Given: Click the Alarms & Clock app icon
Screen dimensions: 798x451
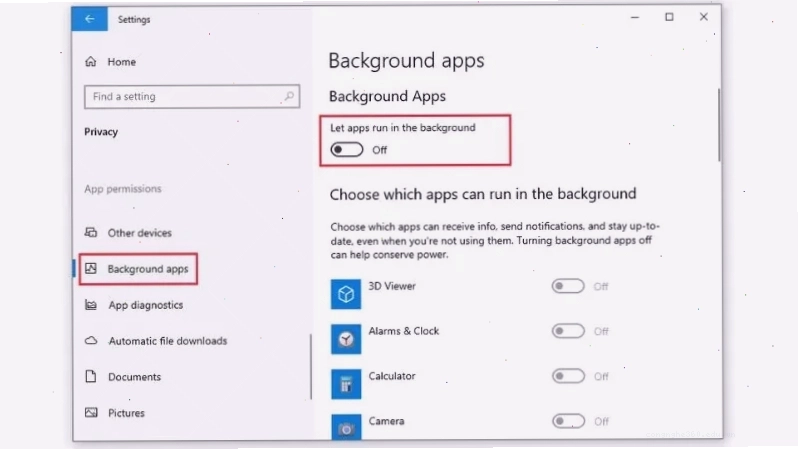Looking at the screenshot, I should click(x=346, y=339).
